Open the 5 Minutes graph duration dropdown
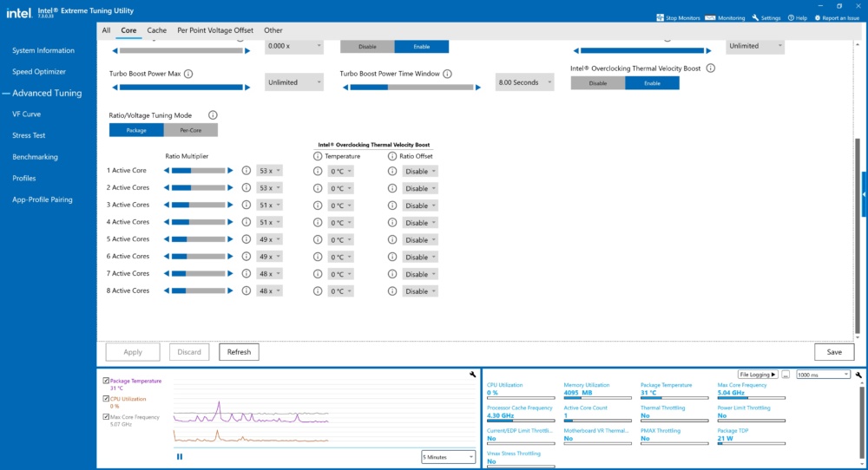Screen dimensions: 868x470 pyautogui.click(x=448, y=457)
